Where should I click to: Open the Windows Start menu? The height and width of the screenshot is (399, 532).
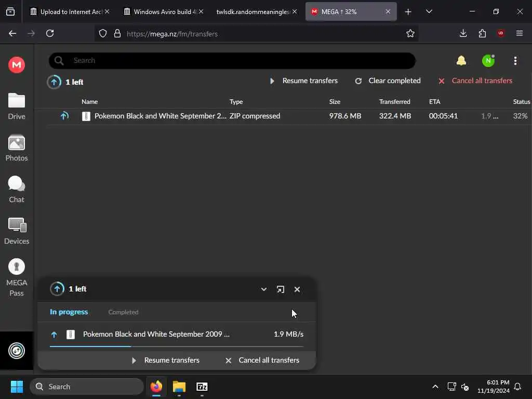pos(17,387)
